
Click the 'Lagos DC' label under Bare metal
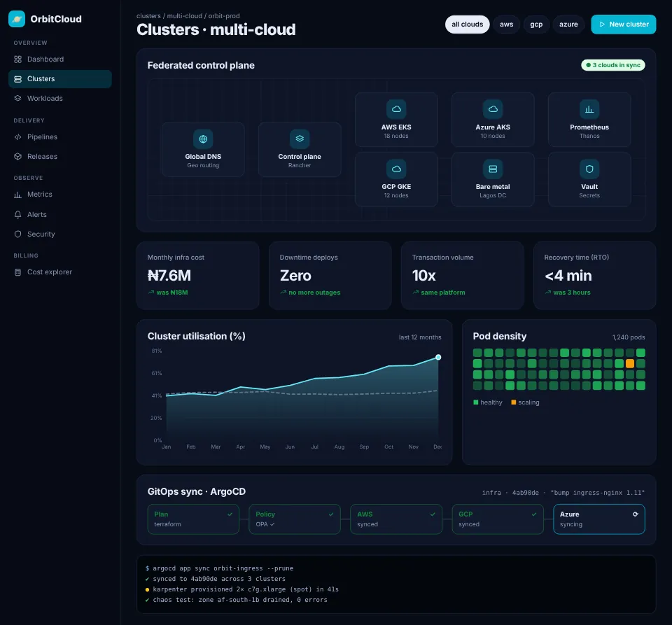coord(493,195)
